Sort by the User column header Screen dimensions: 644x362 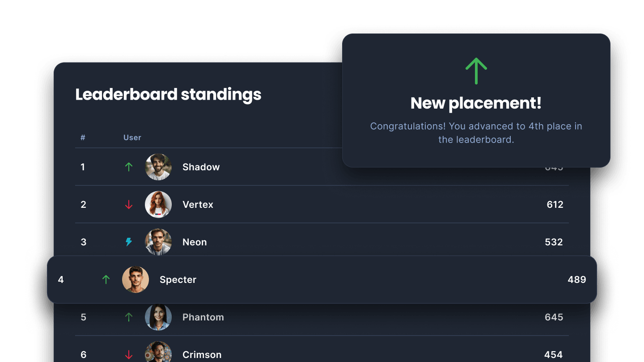point(132,138)
